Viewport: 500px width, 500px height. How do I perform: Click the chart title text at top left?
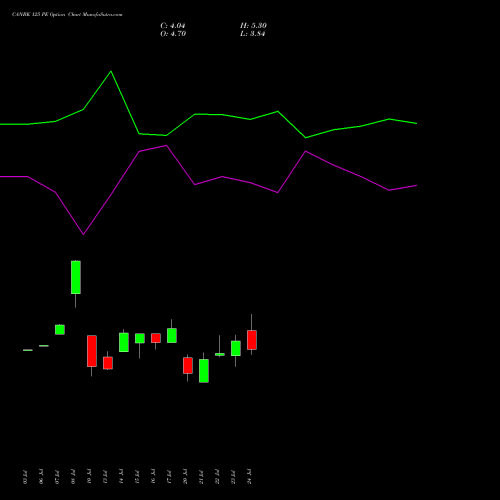[x=67, y=15]
